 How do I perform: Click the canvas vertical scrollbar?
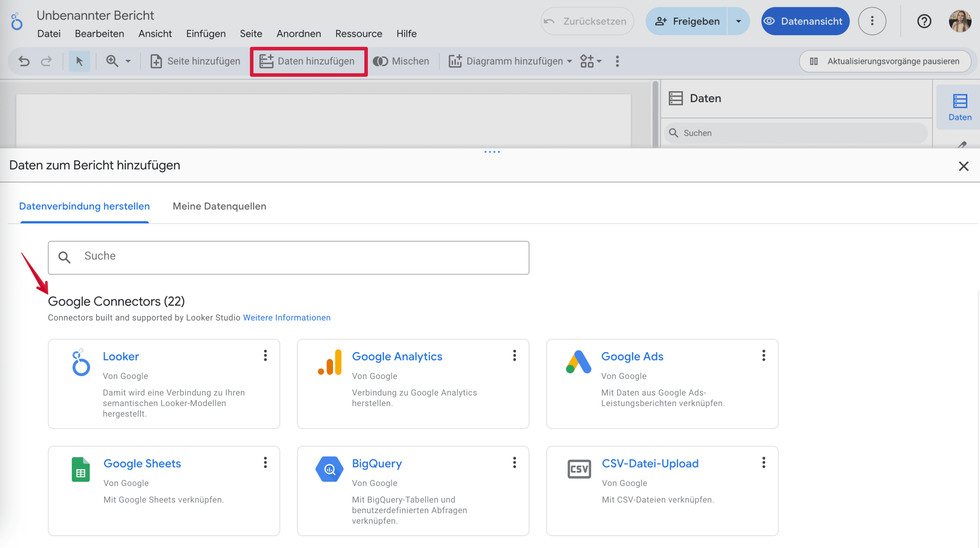655,114
